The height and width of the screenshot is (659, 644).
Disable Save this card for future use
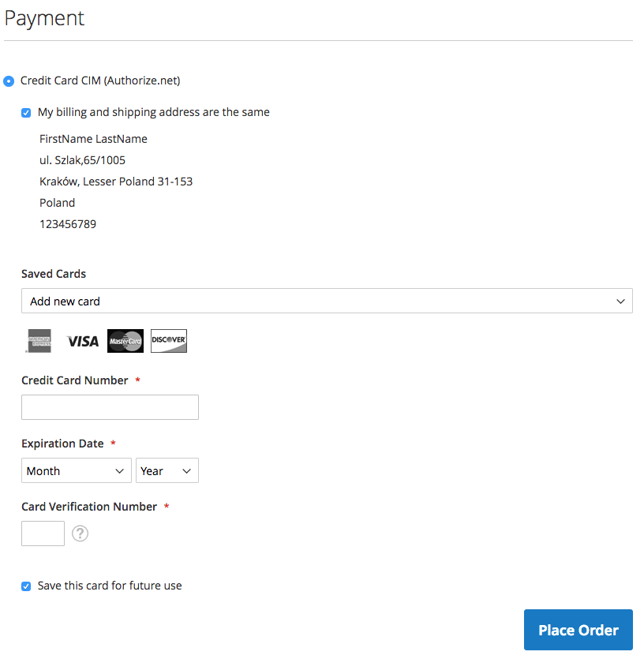click(x=26, y=586)
